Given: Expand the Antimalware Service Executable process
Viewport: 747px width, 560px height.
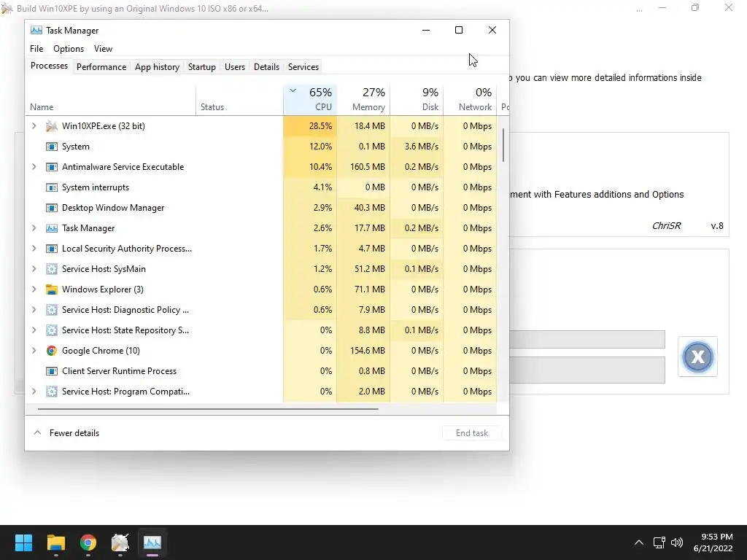Looking at the screenshot, I should coord(34,167).
